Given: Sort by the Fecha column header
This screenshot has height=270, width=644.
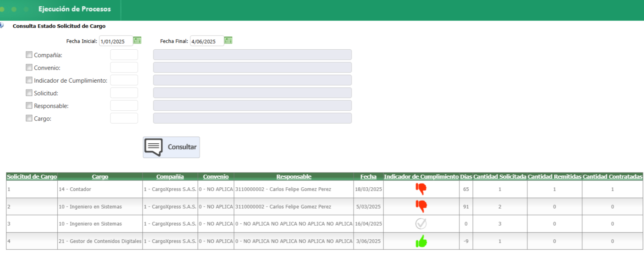Looking at the screenshot, I should pos(368,177).
